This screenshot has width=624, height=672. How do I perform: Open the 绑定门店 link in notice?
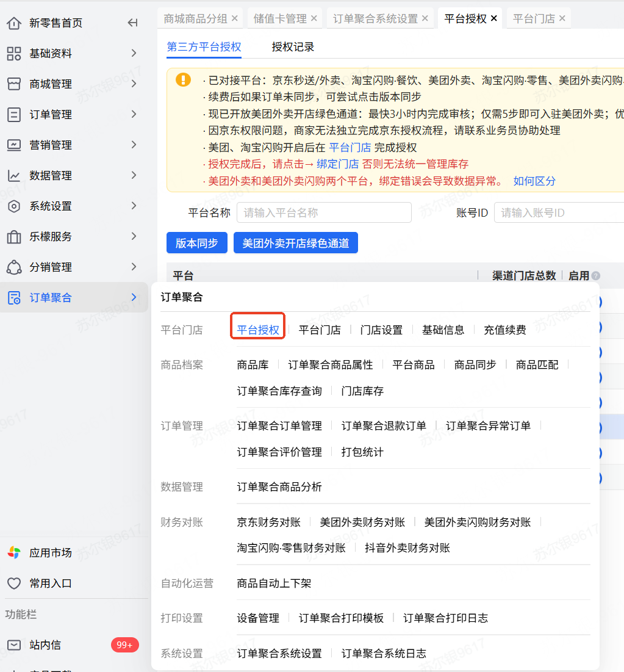tap(337, 164)
